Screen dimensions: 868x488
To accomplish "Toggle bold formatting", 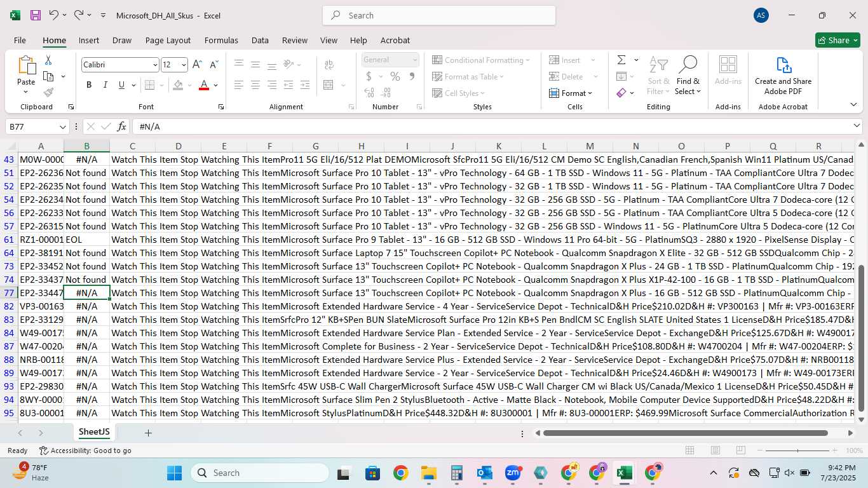I will tap(89, 85).
